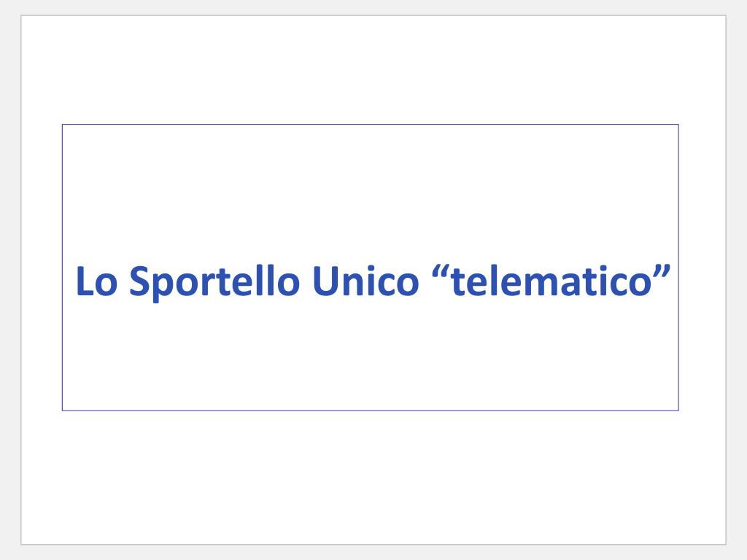Click the gray margin beneath the slide
747x560 pixels.
373,553
